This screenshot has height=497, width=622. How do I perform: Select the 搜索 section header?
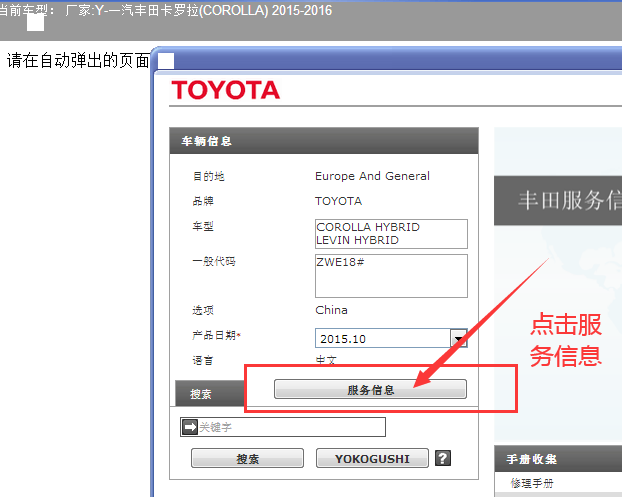(x=210, y=393)
